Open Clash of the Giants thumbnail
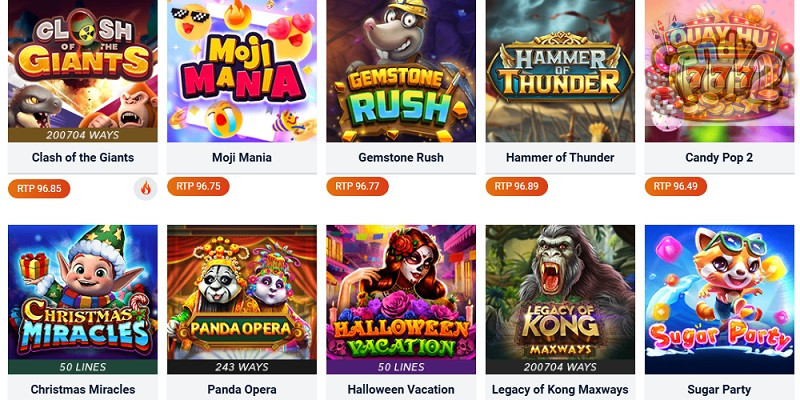800x400 pixels. click(x=83, y=71)
